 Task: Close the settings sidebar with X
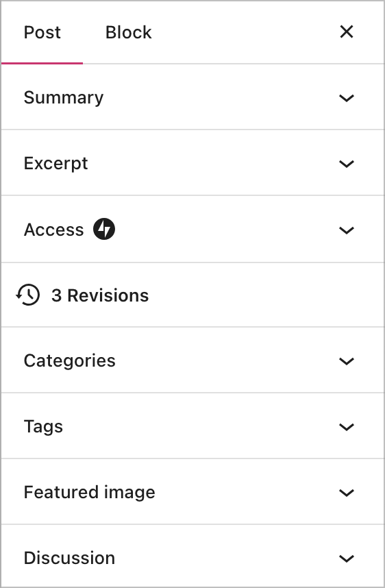(x=347, y=32)
